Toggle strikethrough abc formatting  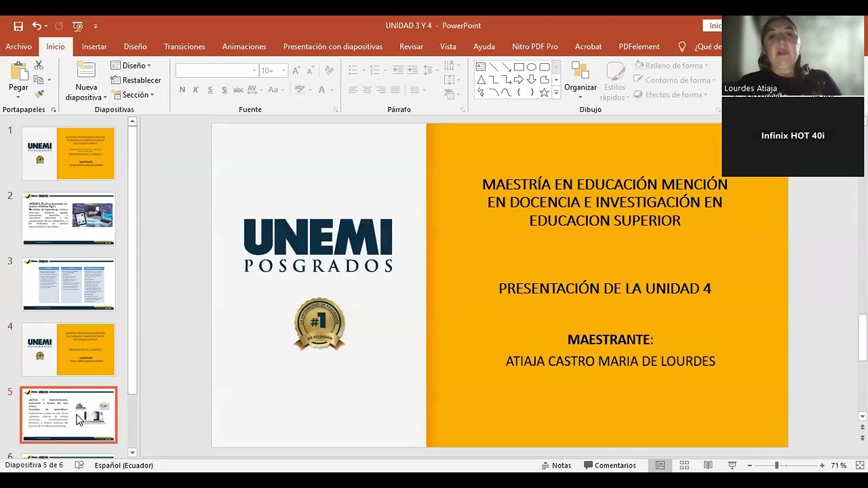point(238,89)
